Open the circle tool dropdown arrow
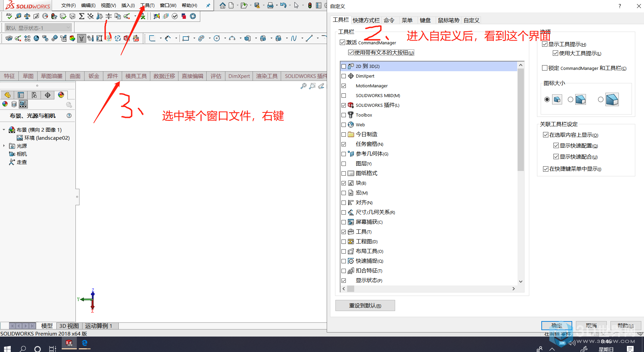Viewport: 644px width, 352px height. (x=225, y=38)
